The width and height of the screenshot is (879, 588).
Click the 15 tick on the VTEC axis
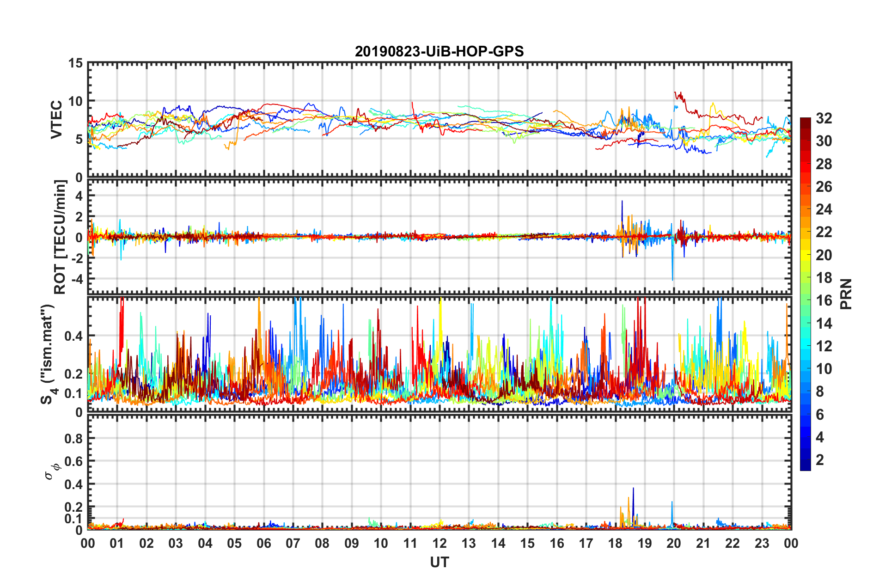coord(76,63)
